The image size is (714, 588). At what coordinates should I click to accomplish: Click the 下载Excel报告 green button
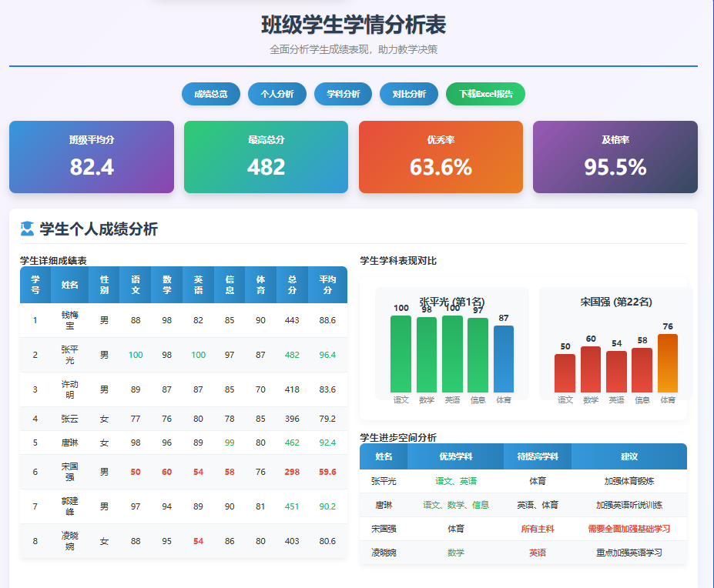[x=484, y=94]
